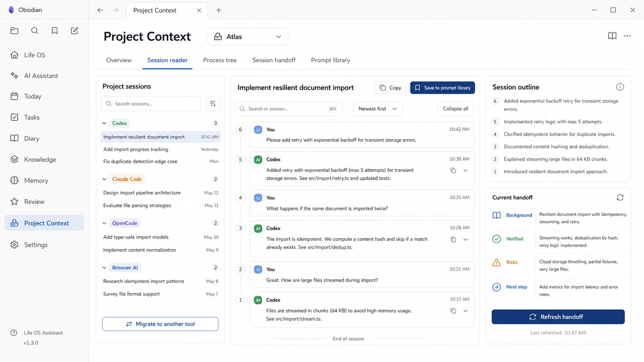Open the more options ellipsis menu
This screenshot has height=362, width=644.
[627, 36]
